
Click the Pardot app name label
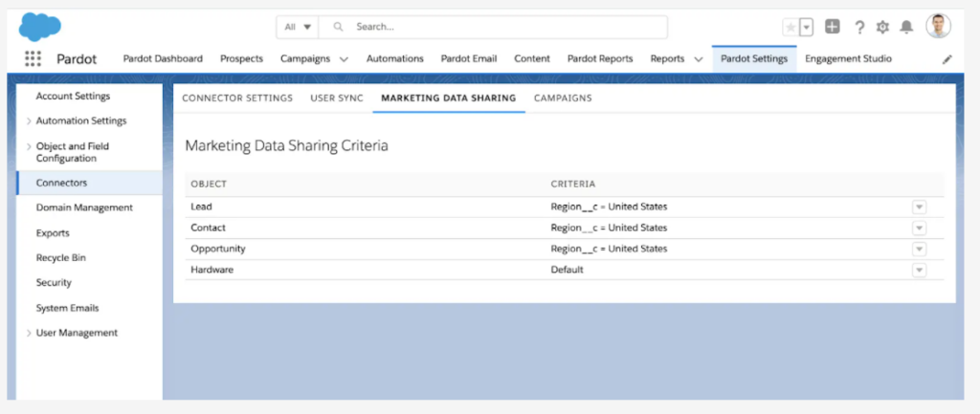pos(77,59)
